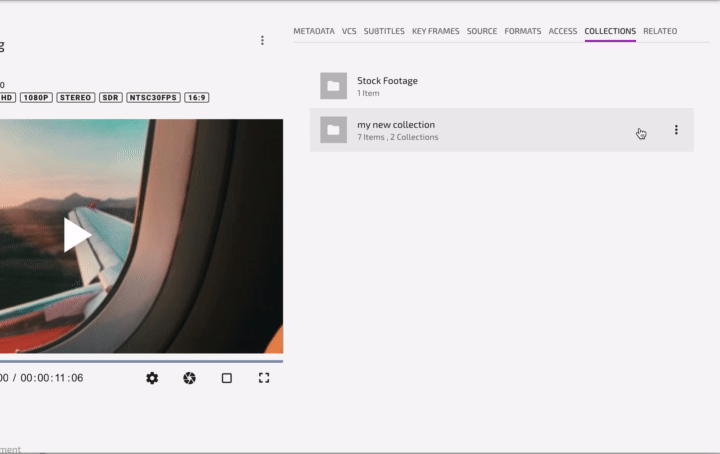Switch to the Metadata tab
The width and height of the screenshot is (720, 454).
click(x=313, y=31)
